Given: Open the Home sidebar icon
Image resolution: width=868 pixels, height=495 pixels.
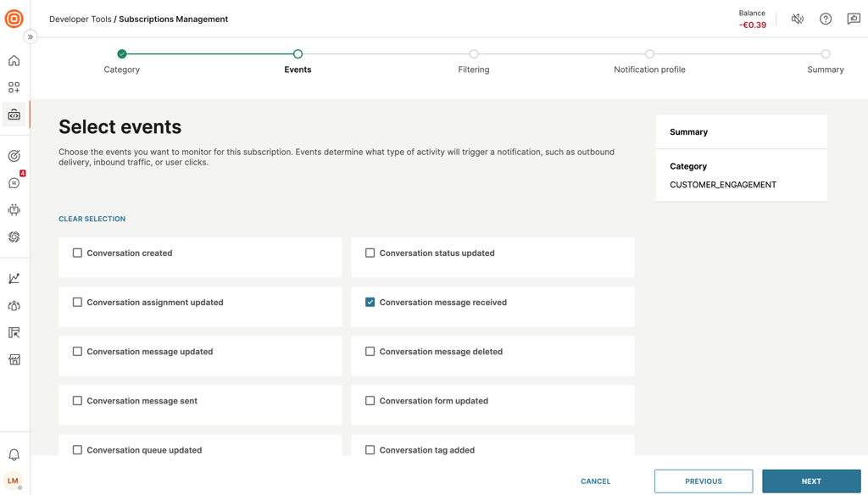Looking at the screenshot, I should tap(14, 60).
